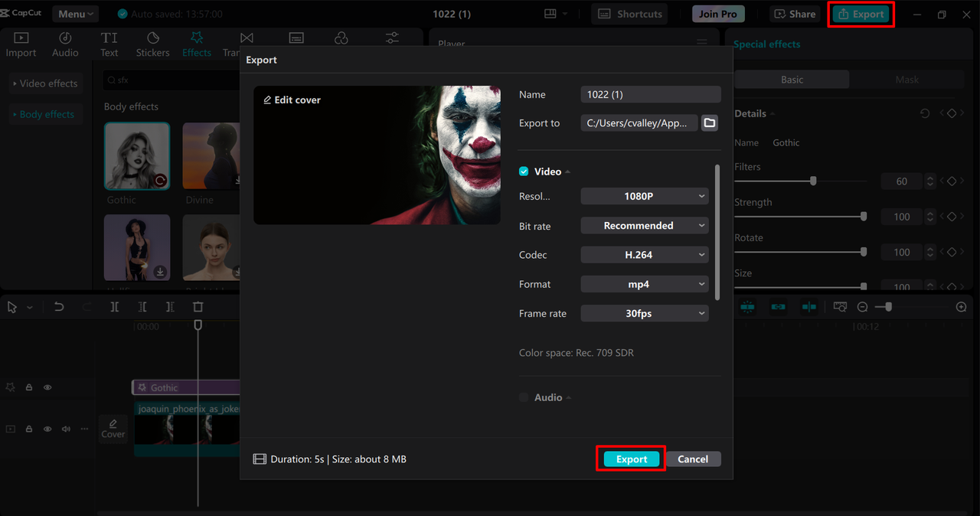Click the Join Pro button
Image resolution: width=980 pixels, height=516 pixels.
[x=718, y=14]
